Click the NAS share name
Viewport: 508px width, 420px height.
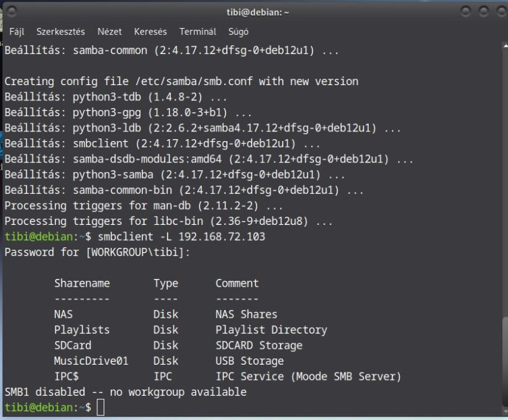[x=63, y=315]
